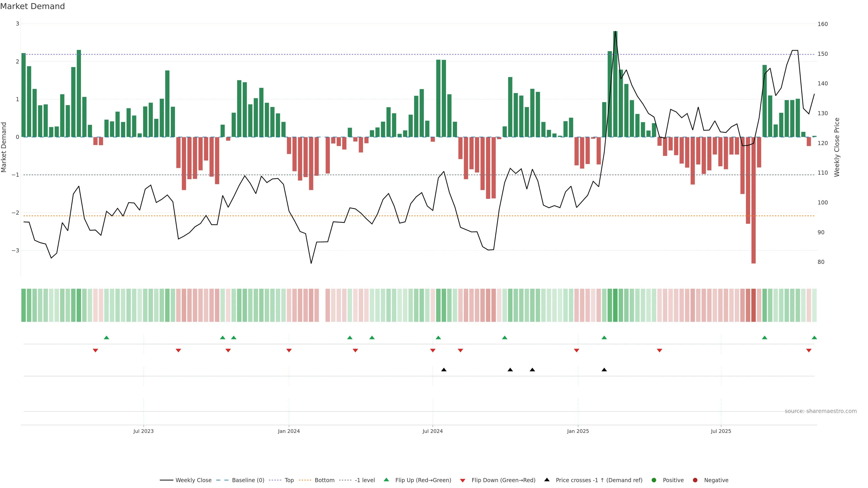Viewport: 868px width, 488px height.
Task: Toggle Flip Down (Green→Red) legend label
Action: click(x=503, y=480)
